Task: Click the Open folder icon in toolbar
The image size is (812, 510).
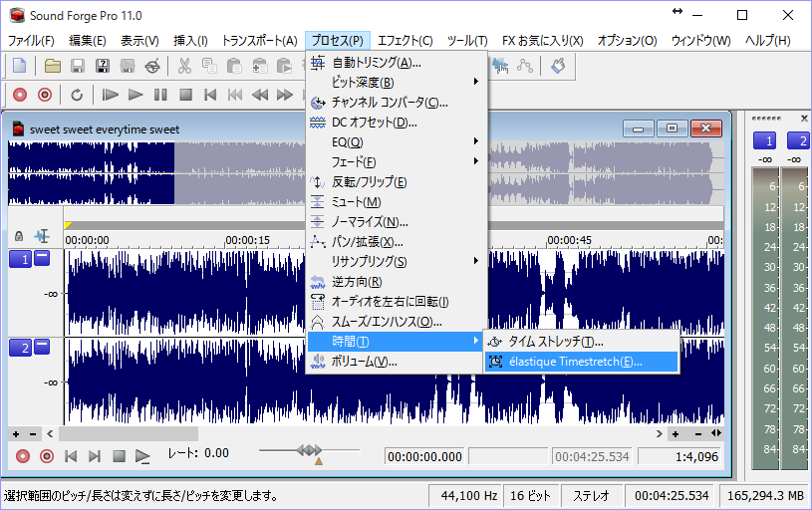Action: click(x=52, y=66)
